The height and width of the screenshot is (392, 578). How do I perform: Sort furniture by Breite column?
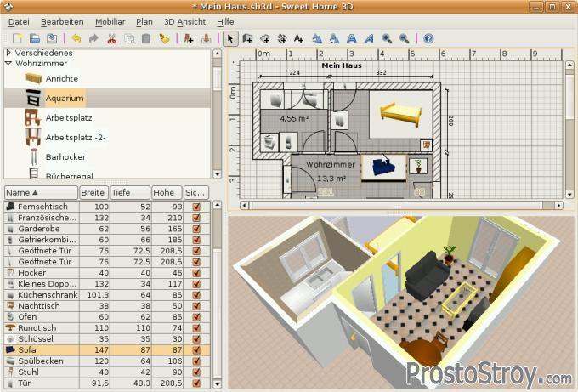[x=94, y=192]
